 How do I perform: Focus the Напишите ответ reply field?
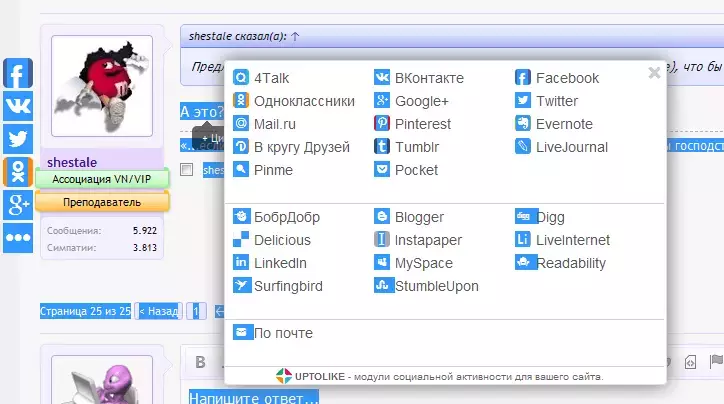tap(253, 397)
